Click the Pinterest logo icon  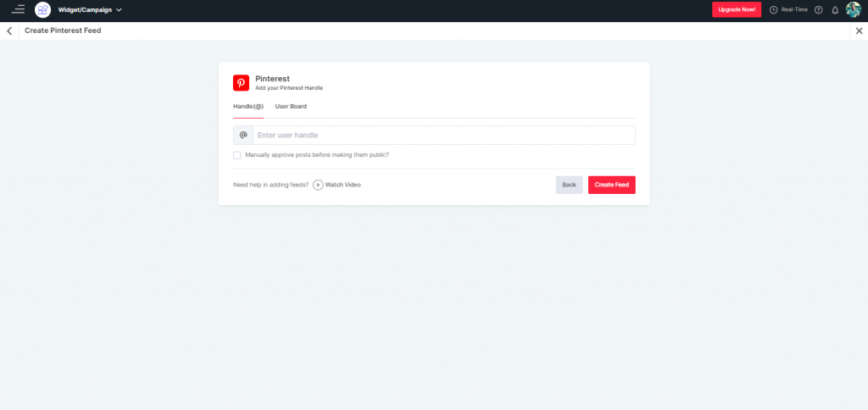pos(241,82)
